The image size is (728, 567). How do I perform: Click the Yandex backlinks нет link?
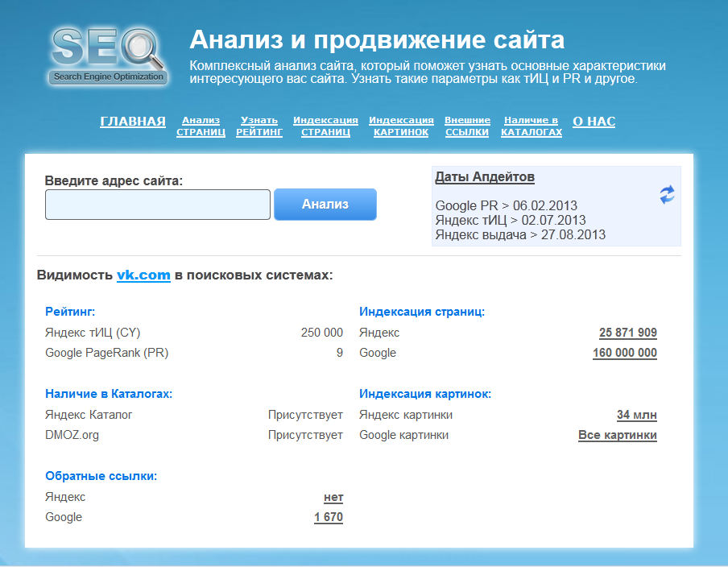(x=333, y=498)
